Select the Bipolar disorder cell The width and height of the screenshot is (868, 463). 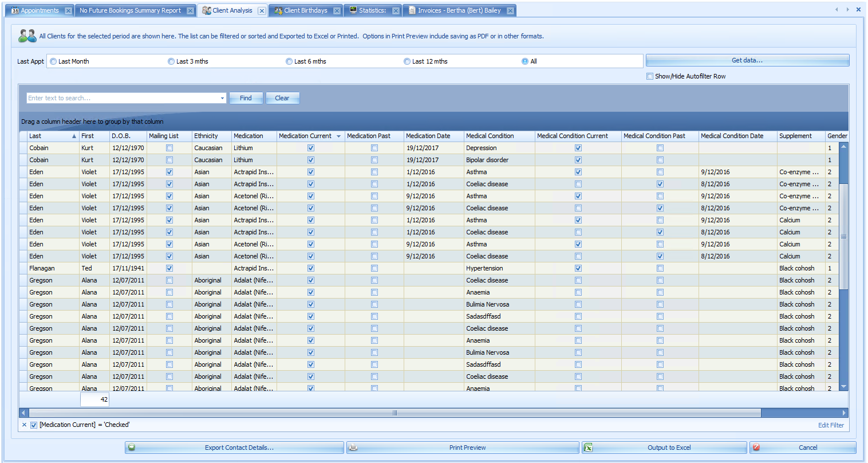(x=499, y=160)
